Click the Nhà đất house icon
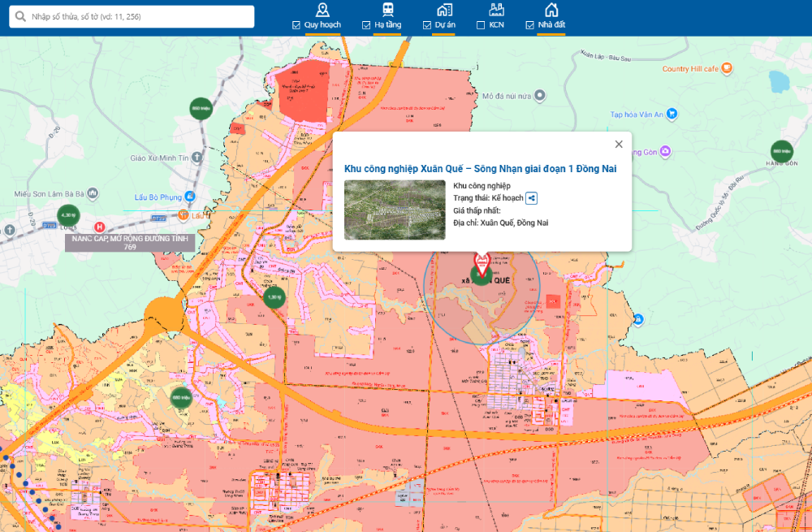 click(551, 10)
